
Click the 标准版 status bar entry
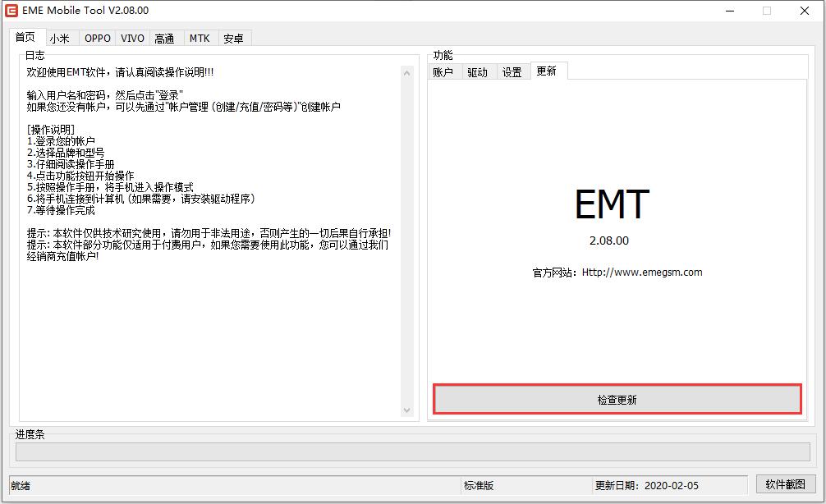click(479, 486)
